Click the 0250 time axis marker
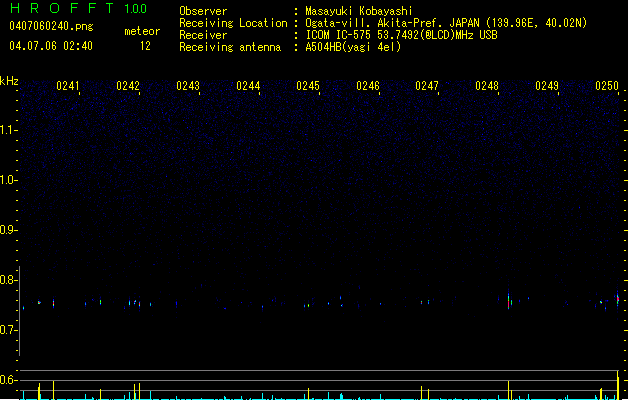The image size is (629, 400). (607, 86)
